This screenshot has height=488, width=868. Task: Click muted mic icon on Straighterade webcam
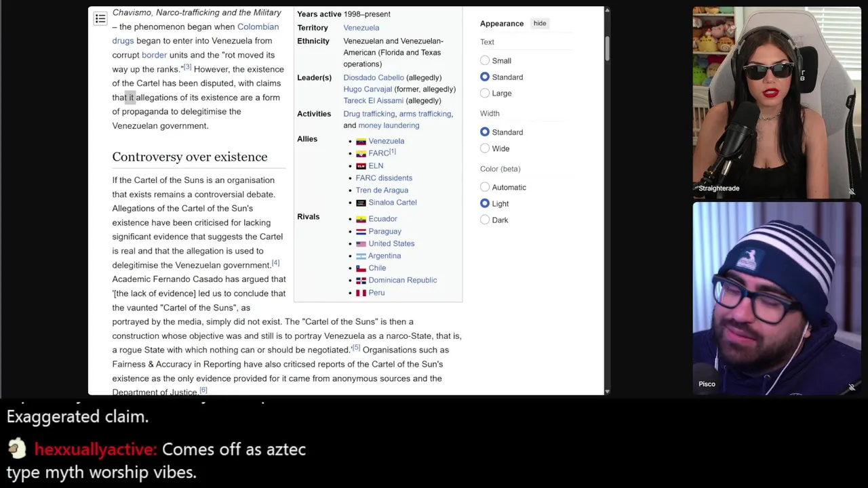(x=852, y=192)
